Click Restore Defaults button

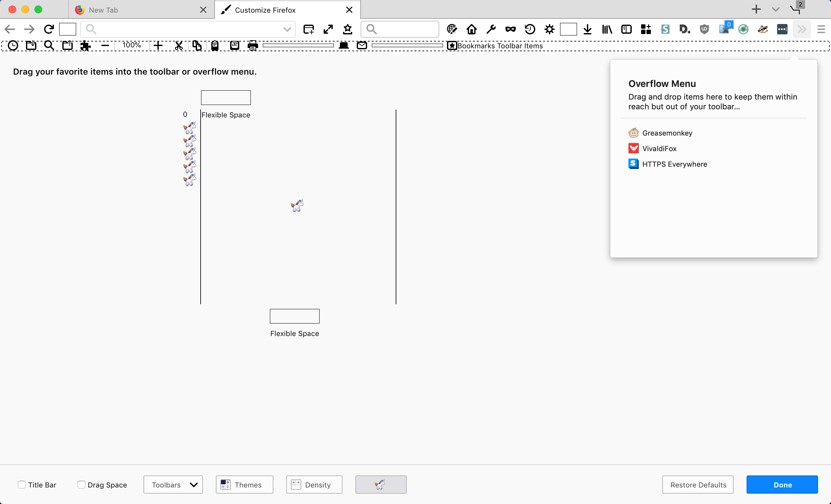[698, 485]
